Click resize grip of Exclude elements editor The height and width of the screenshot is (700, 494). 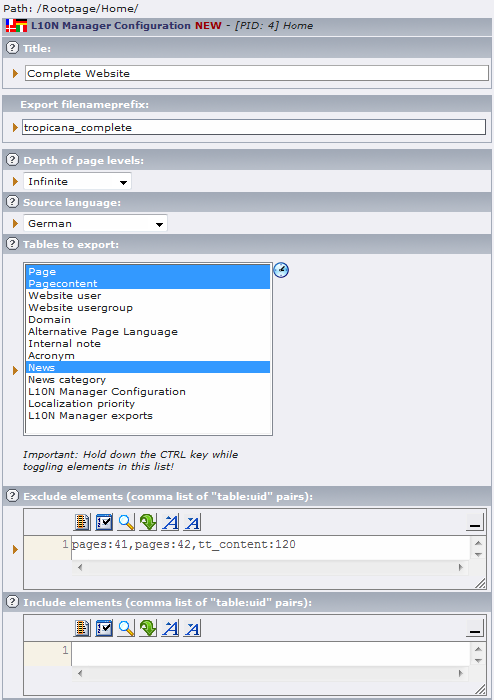pos(480,583)
